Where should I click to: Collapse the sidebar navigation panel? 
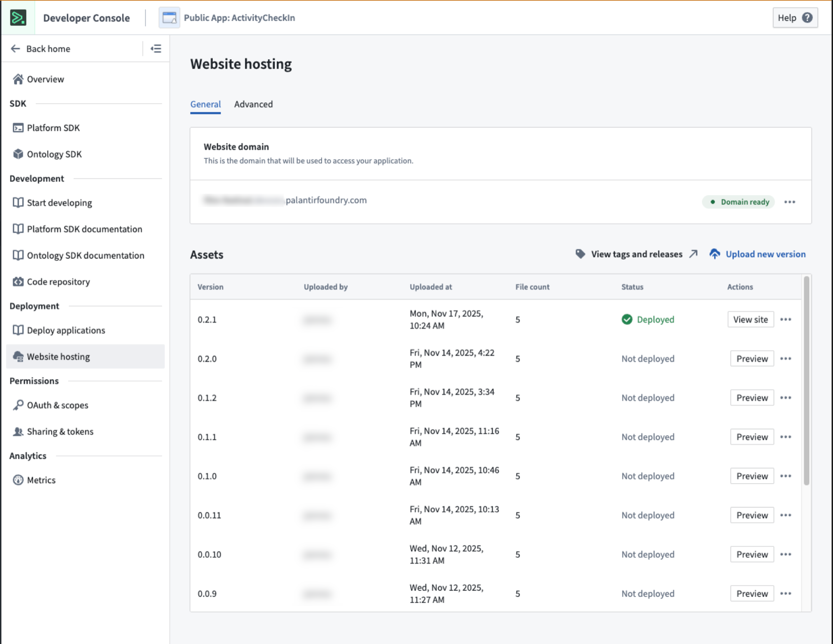click(156, 49)
